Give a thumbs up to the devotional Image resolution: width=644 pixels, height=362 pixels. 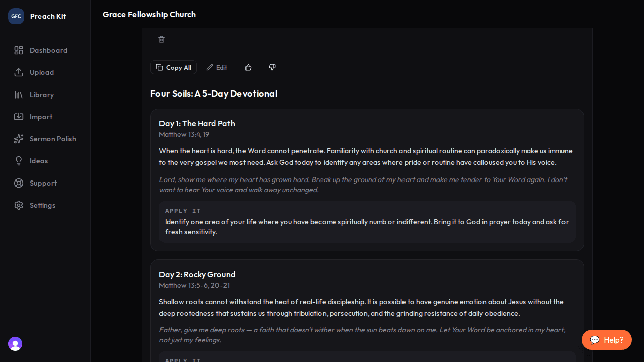(x=248, y=67)
